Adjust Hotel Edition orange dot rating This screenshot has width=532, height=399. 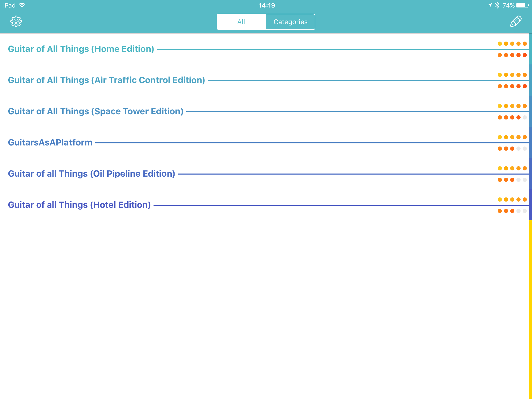[512, 211]
